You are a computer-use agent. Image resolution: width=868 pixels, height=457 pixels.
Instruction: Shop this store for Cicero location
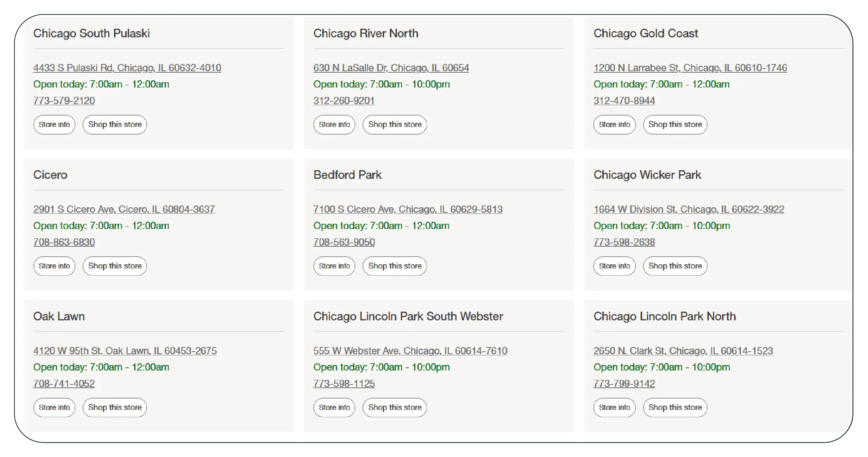[x=115, y=266]
